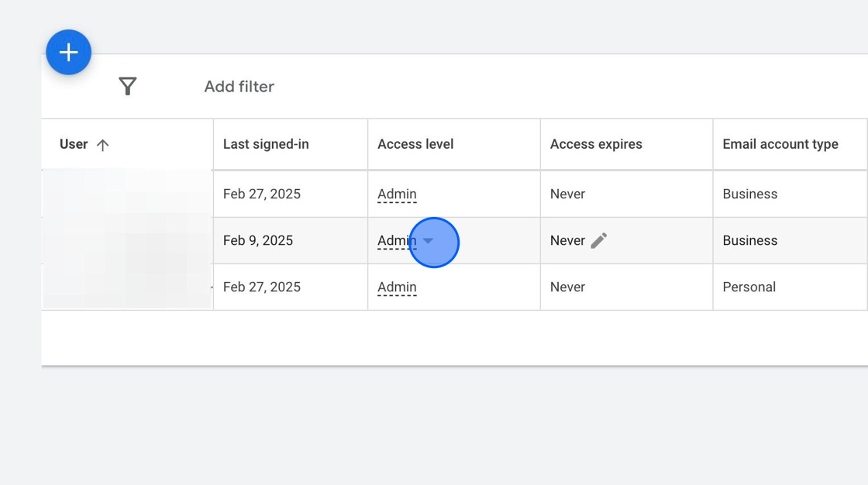Click the blurred username in the second row

point(124,240)
